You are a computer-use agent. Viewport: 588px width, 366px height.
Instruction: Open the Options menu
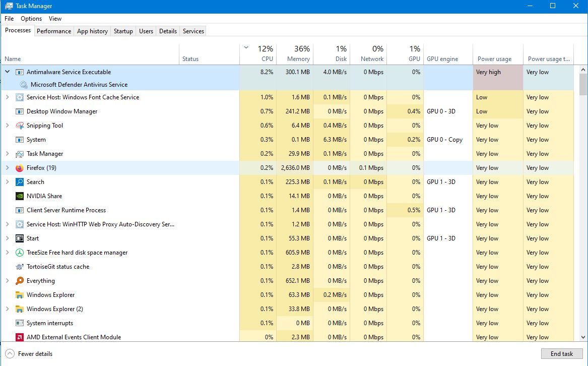(x=31, y=19)
